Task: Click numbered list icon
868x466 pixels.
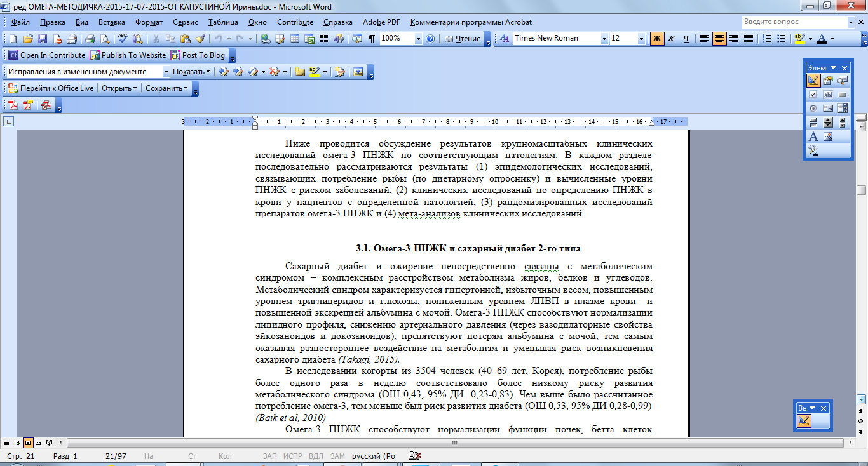Action: pos(767,39)
